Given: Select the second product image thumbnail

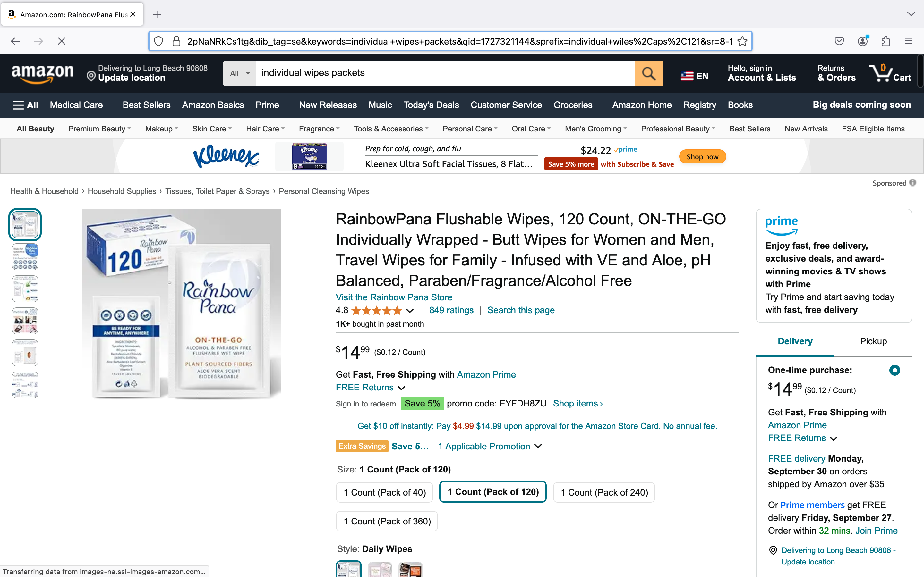Looking at the screenshot, I should click(25, 257).
